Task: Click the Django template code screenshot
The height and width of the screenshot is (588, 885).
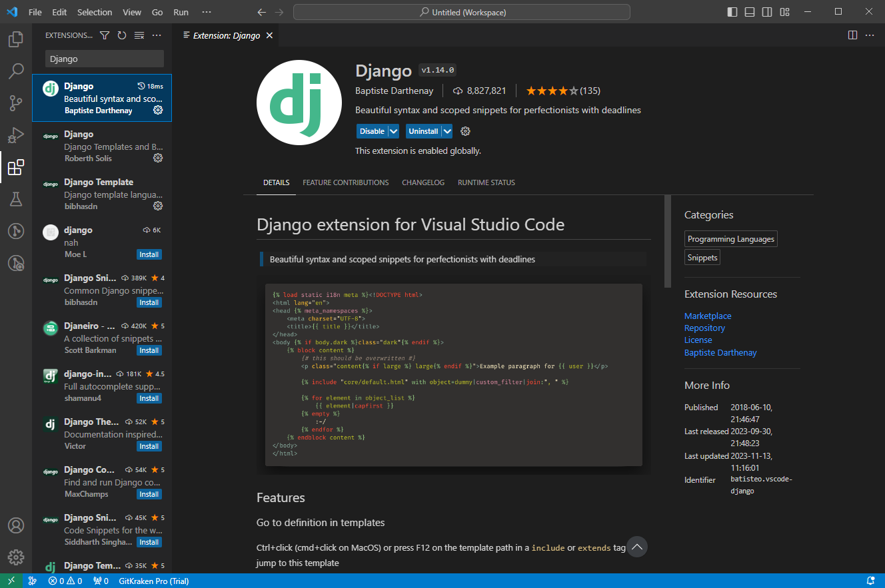Action: click(454, 374)
